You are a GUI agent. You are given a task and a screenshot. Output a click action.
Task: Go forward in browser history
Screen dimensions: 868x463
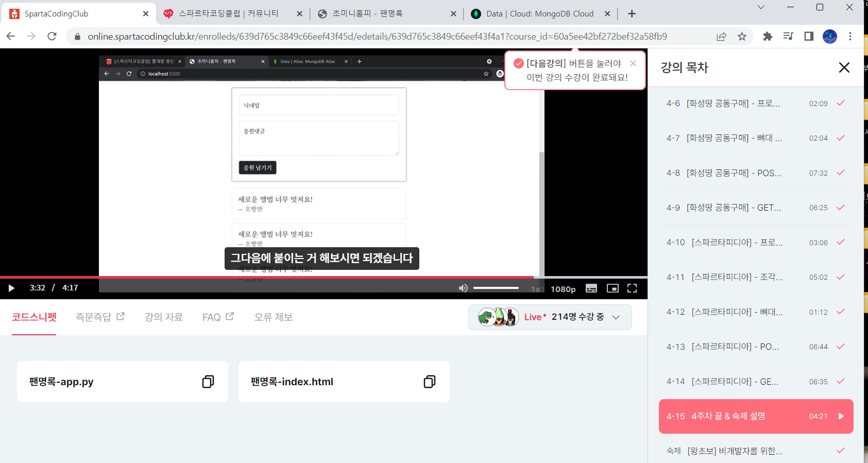(x=31, y=36)
